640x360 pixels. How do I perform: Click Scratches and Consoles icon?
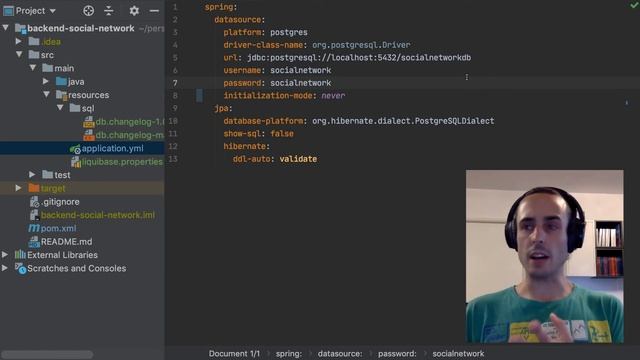[x=20, y=268]
